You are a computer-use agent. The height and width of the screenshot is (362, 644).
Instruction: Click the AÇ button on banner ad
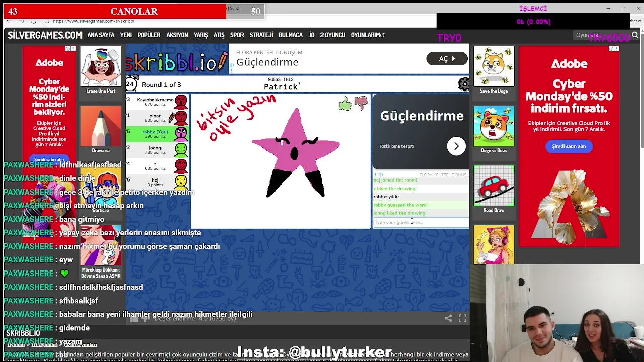pyautogui.click(x=447, y=59)
